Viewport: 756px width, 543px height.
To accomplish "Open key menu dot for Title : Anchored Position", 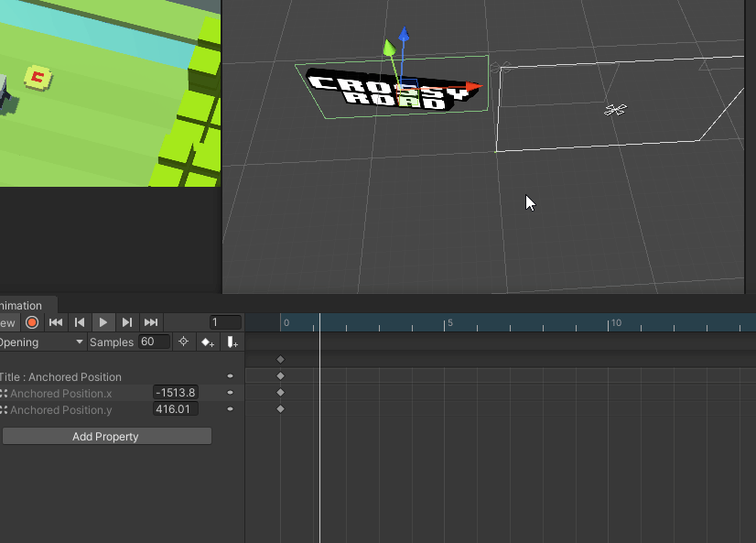I will pyautogui.click(x=230, y=376).
